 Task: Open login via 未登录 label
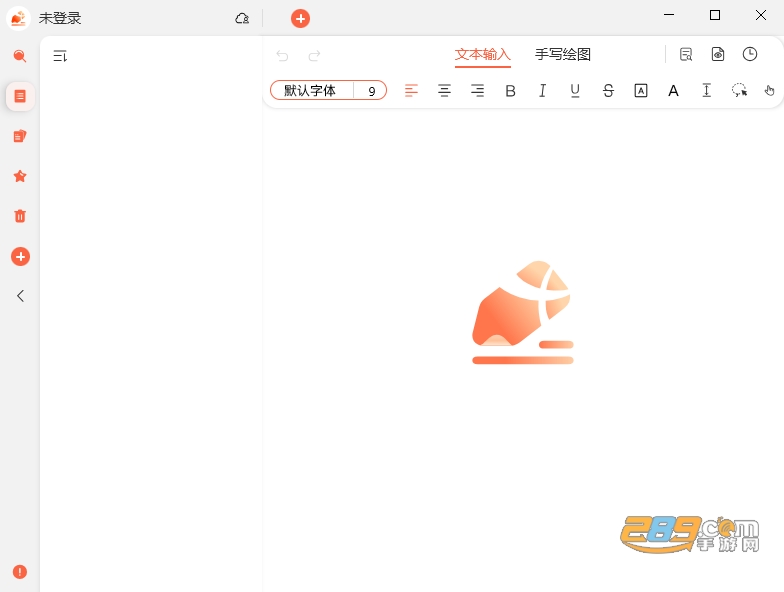pos(60,18)
